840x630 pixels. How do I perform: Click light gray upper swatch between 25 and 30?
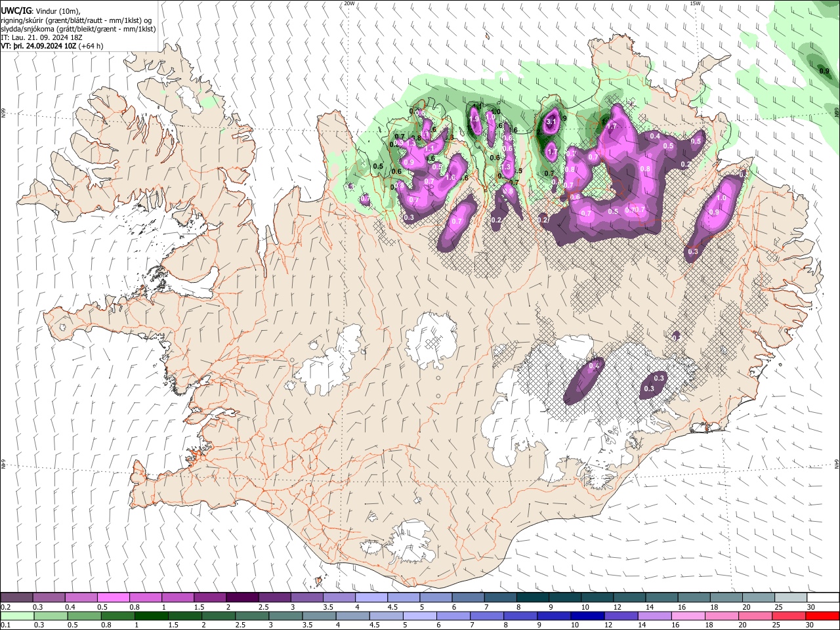click(791, 598)
